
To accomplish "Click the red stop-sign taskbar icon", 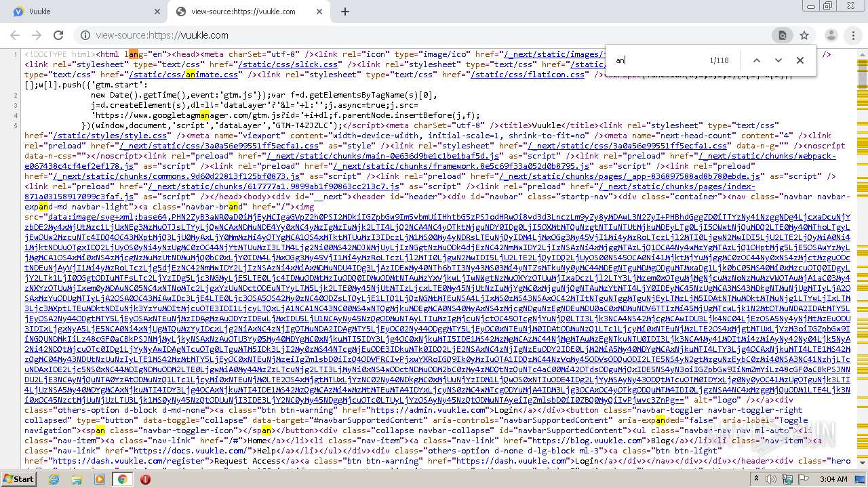I will pos(145,479).
